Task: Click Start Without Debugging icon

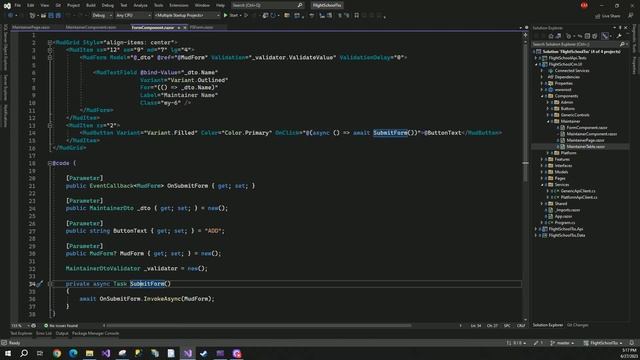Action: (x=246, y=15)
